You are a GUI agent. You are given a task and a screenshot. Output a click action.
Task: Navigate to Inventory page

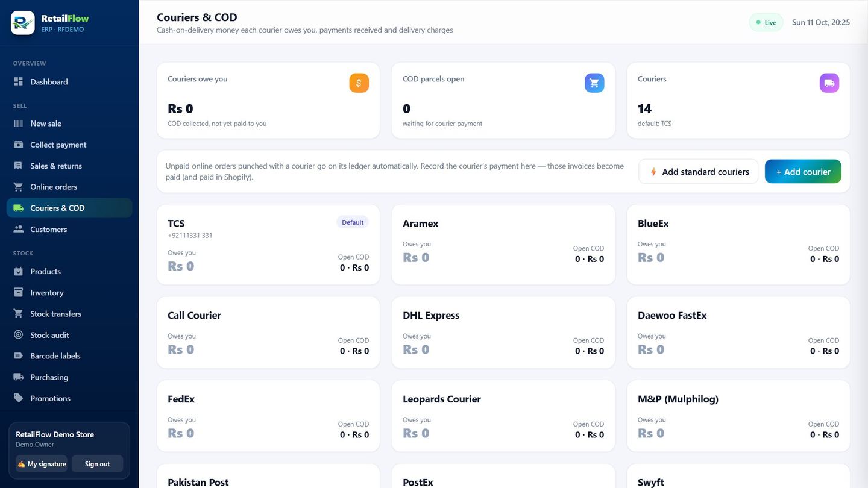[69, 292]
